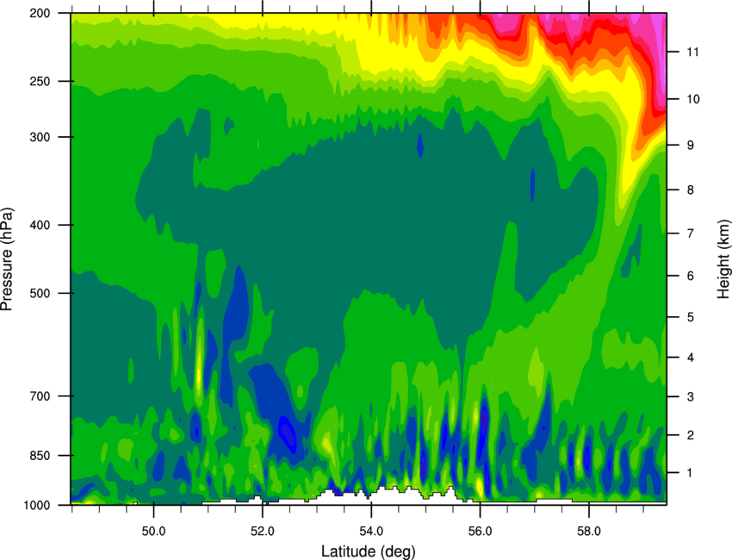Screen dimensions: 732x560
Task: Click the 7 km height label
Action: pyautogui.click(x=691, y=233)
